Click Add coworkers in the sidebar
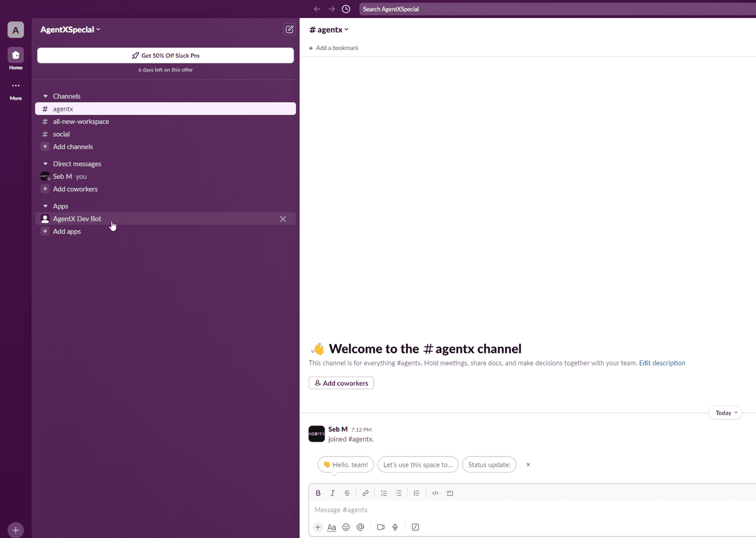 click(166, 189)
